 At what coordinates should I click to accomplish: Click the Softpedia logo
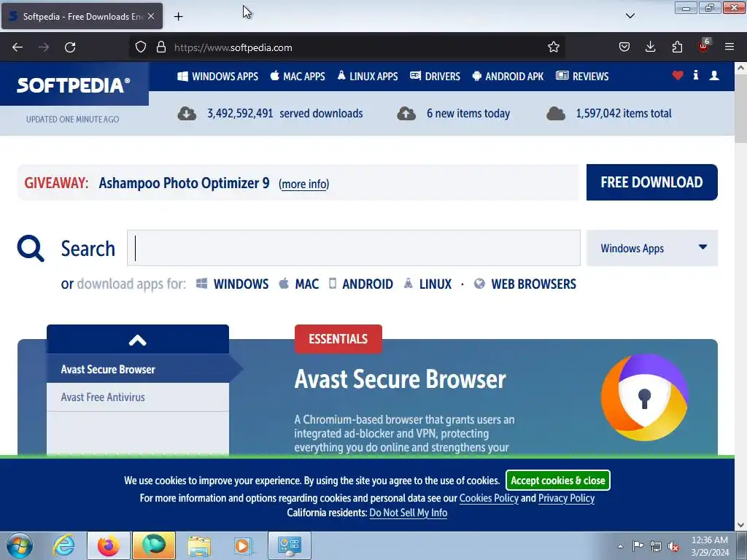(74, 85)
